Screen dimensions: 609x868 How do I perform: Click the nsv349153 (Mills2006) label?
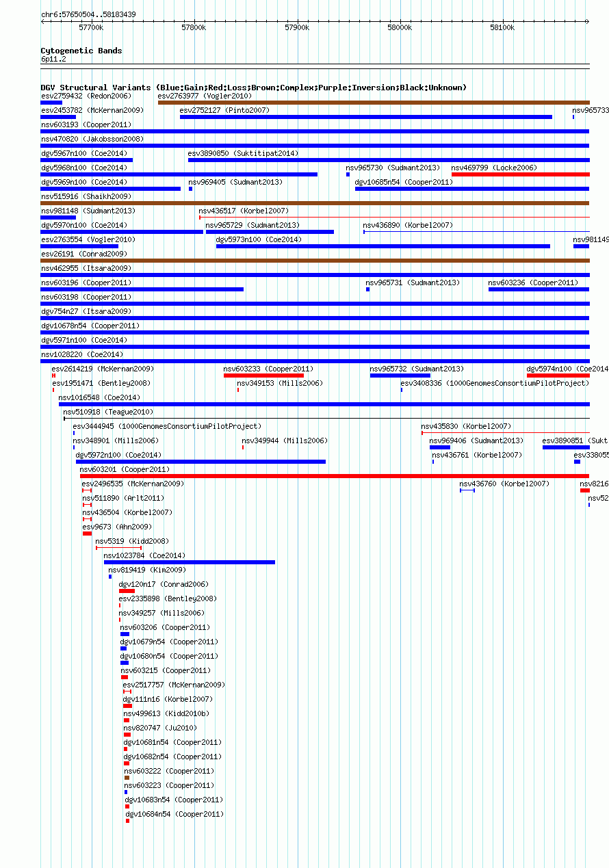click(x=280, y=383)
